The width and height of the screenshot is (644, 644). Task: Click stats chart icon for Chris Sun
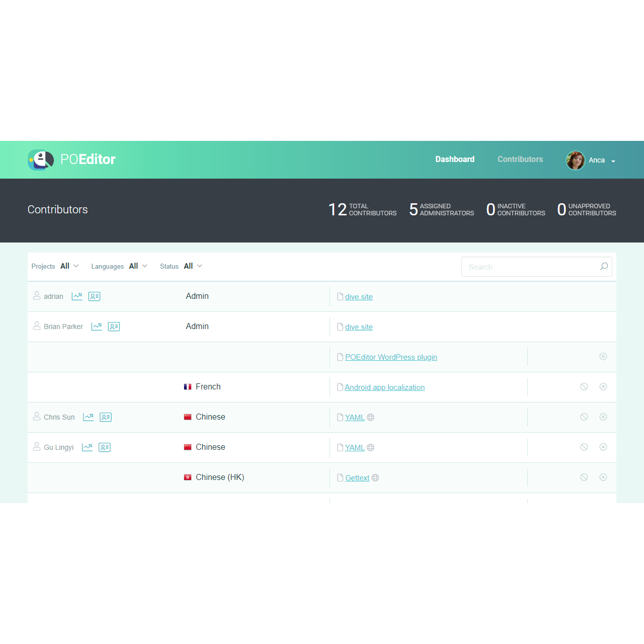point(88,417)
